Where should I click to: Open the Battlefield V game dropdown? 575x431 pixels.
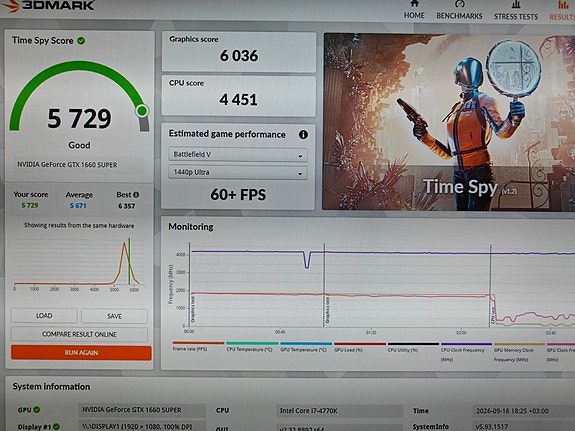[238, 155]
